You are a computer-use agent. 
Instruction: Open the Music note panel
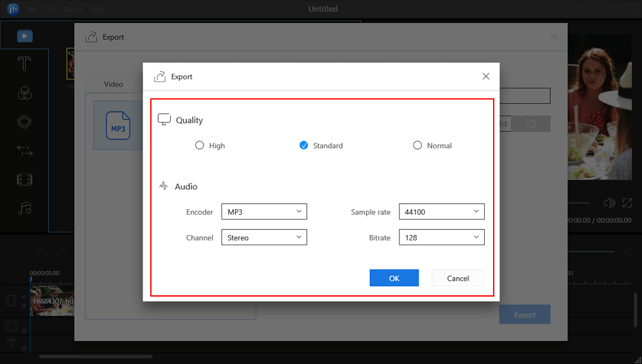click(24, 208)
